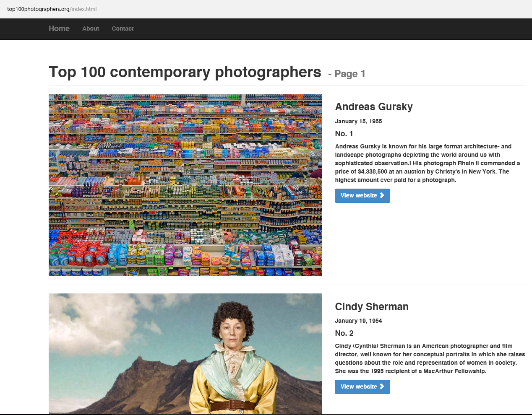Open the About page link
Screen dimensions: 532x415
(91, 29)
